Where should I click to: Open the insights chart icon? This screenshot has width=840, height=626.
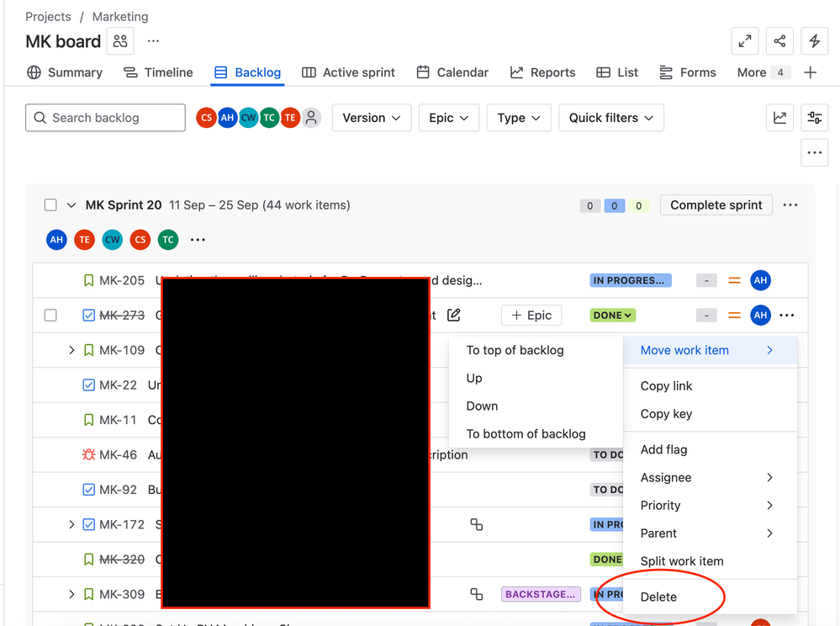click(779, 118)
